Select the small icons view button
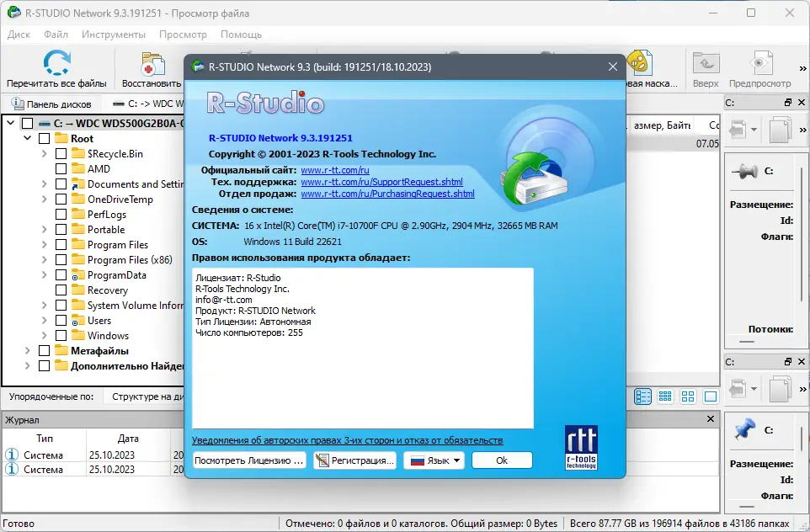Viewport: 810px width, 532px height. coord(665,396)
